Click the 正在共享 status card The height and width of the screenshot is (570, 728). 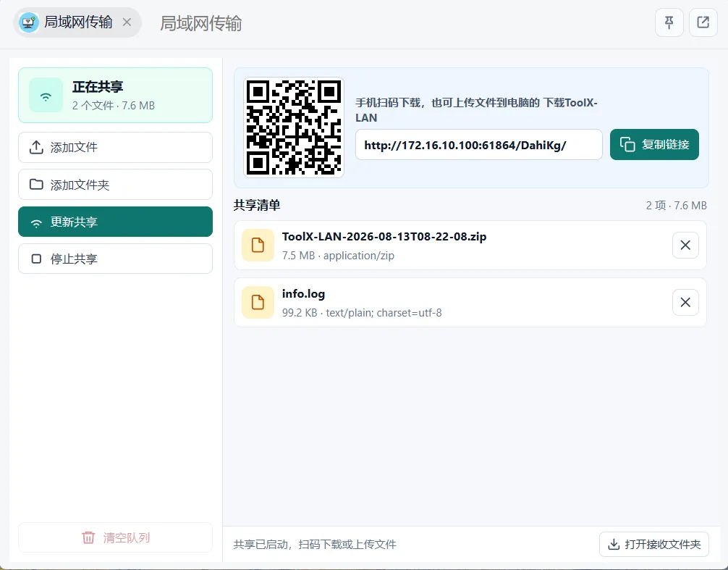pyautogui.click(x=115, y=95)
